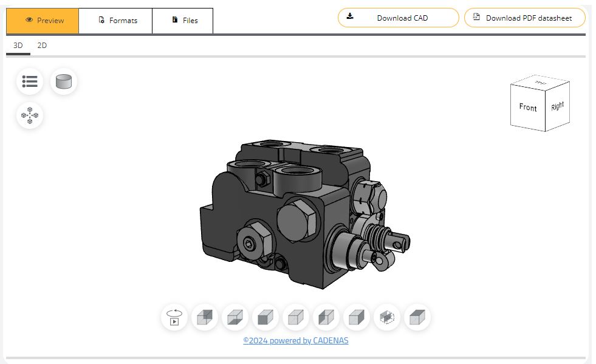The width and height of the screenshot is (596, 364).
Task: Pick the last standard view icon
Action: tap(417, 317)
